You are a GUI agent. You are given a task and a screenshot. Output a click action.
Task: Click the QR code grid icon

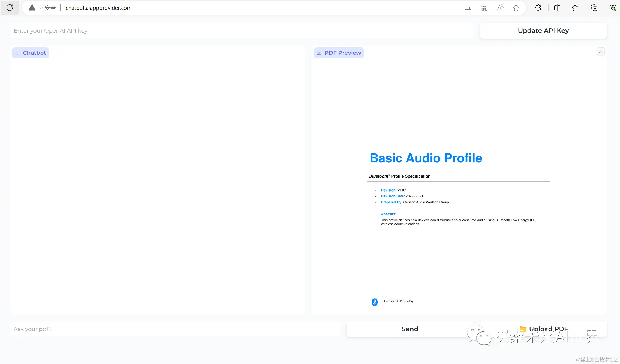tap(484, 8)
